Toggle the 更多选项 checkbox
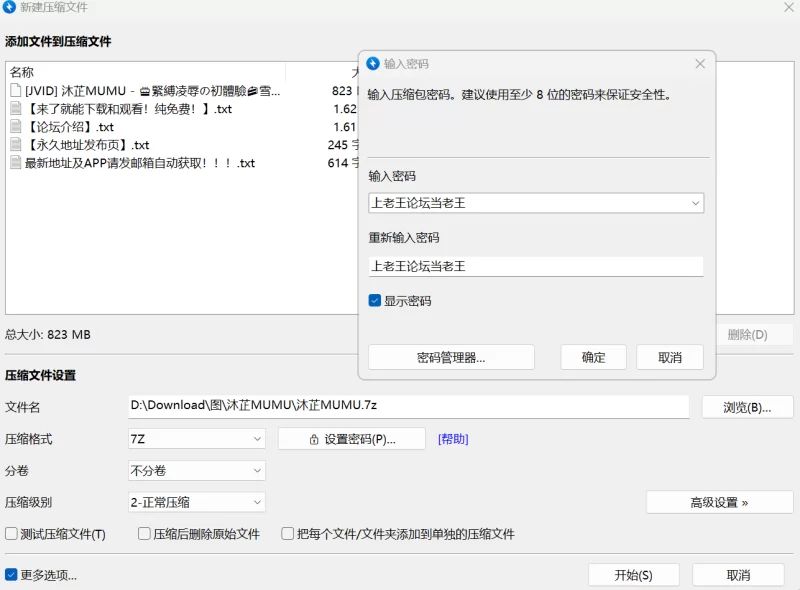This screenshot has width=800, height=590. (12, 575)
